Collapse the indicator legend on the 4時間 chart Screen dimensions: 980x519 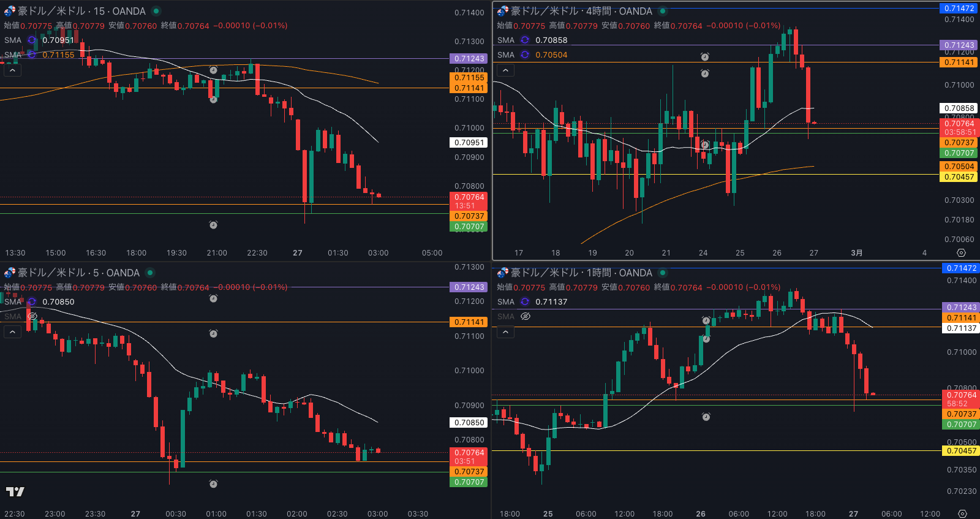coord(505,70)
